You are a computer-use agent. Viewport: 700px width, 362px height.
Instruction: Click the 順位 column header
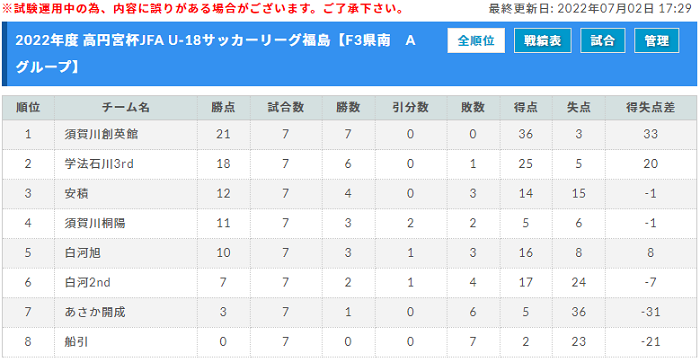coord(28,107)
